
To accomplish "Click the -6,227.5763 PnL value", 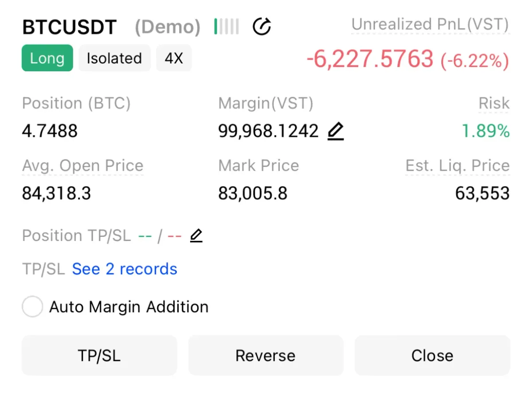I will (370, 59).
